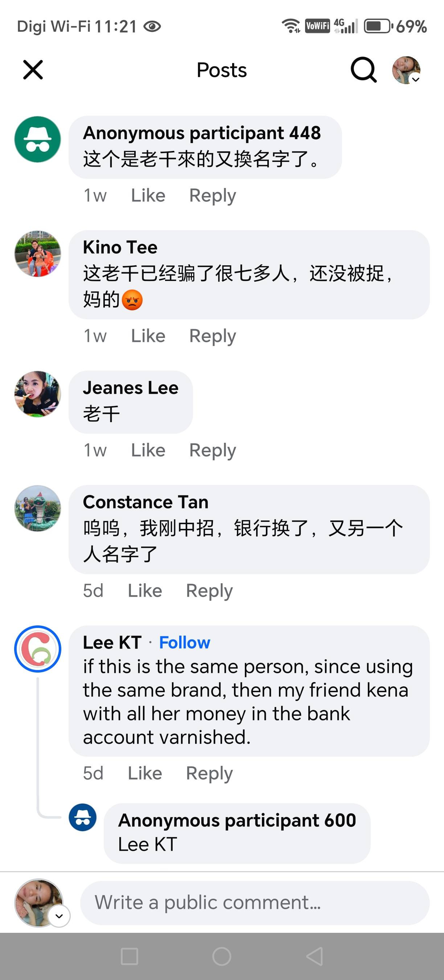Follow Lee KT
444x980 pixels.
184,642
